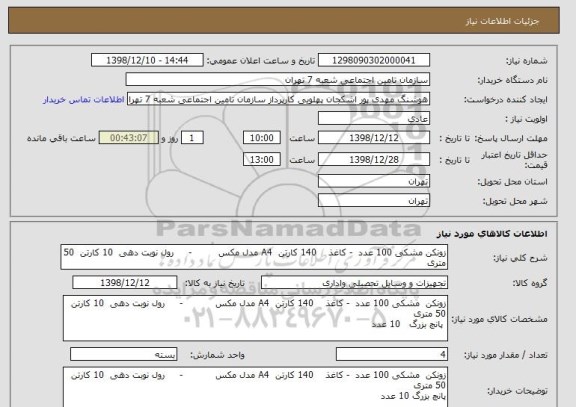576x407 pixels.
Task: Click the اطلاعات کالاهای مورد نیاز section heading
Action: tap(492, 234)
